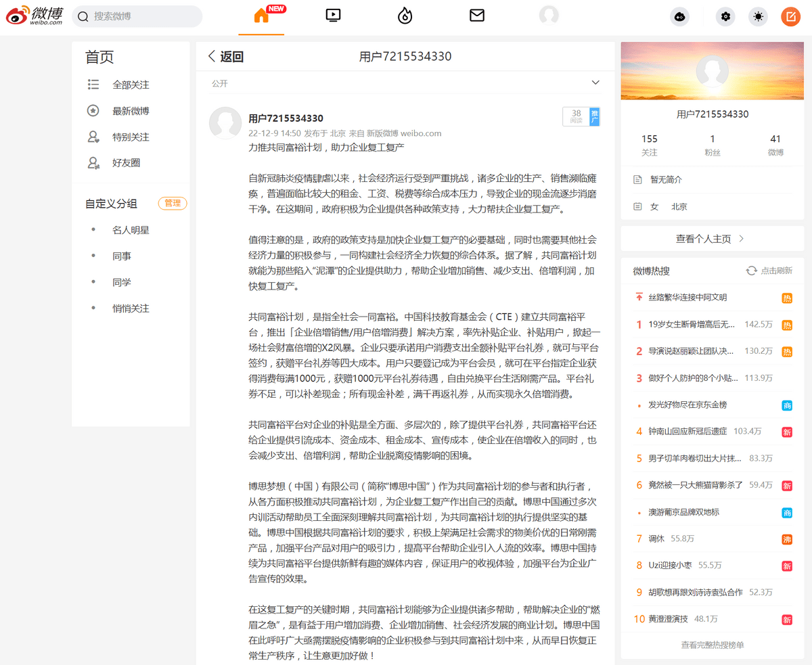812x665 pixels.
Task: Refresh hot search via 点击刷新
Action: click(769, 271)
